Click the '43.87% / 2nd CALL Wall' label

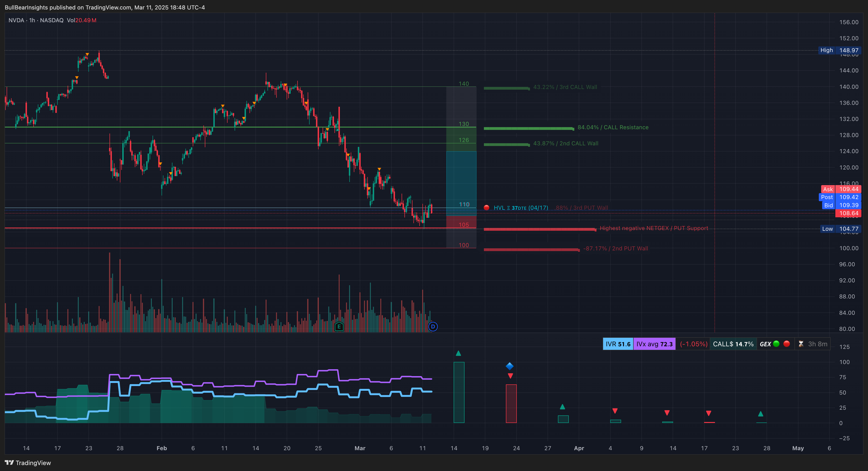(x=566, y=143)
